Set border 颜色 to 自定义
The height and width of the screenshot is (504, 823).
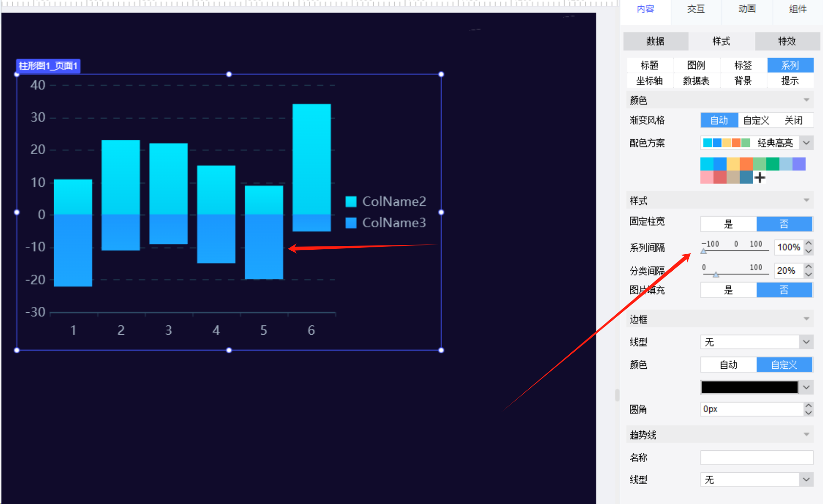[x=784, y=364]
